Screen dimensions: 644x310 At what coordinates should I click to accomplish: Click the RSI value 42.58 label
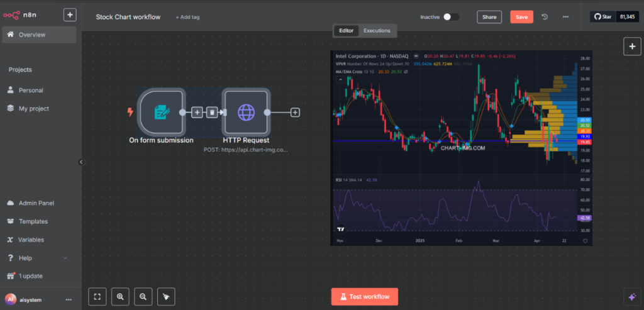(584, 218)
